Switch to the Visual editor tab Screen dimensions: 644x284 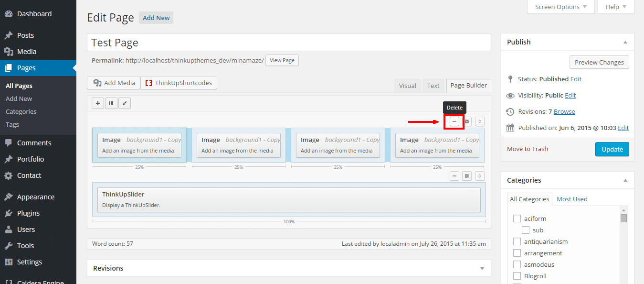point(407,86)
